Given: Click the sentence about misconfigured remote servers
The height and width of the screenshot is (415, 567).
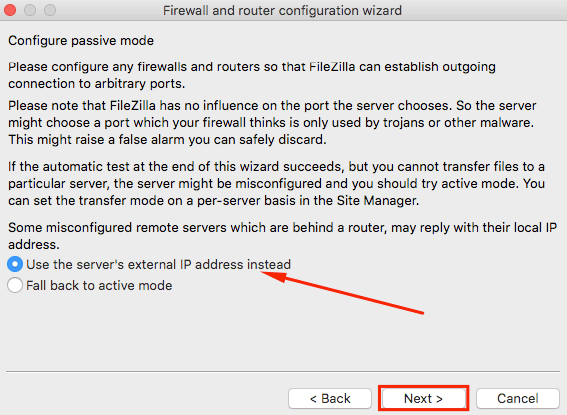Looking at the screenshot, I should (x=282, y=236).
